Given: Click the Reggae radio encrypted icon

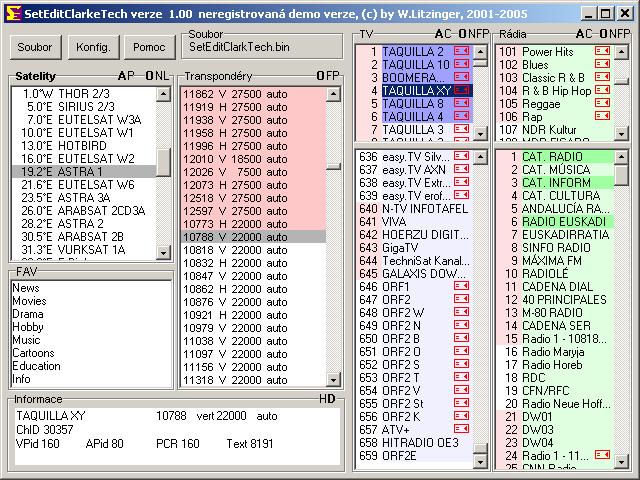Looking at the screenshot, I should [602, 103].
